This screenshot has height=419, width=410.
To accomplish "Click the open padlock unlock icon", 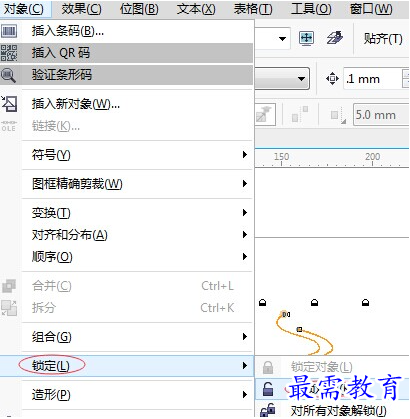I will tap(268, 389).
